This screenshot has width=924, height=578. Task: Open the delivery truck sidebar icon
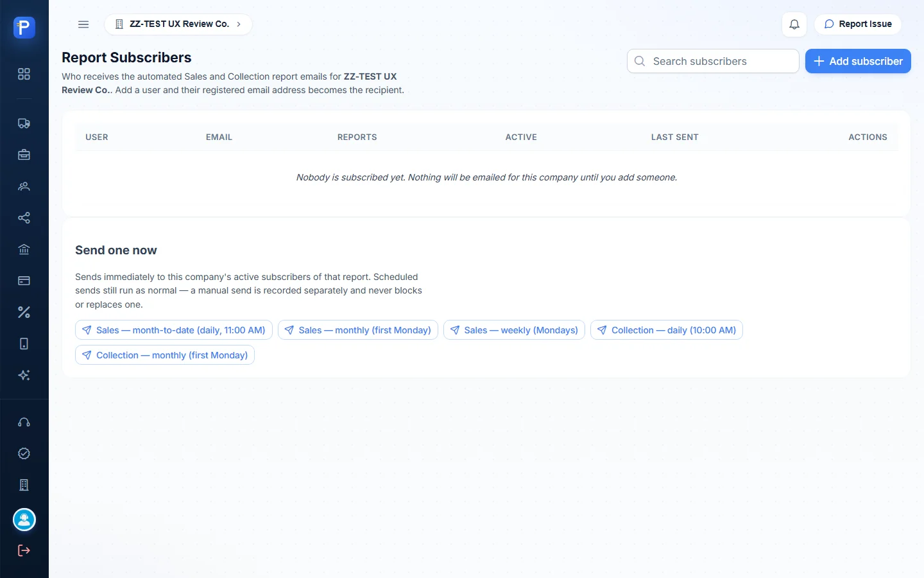24,123
